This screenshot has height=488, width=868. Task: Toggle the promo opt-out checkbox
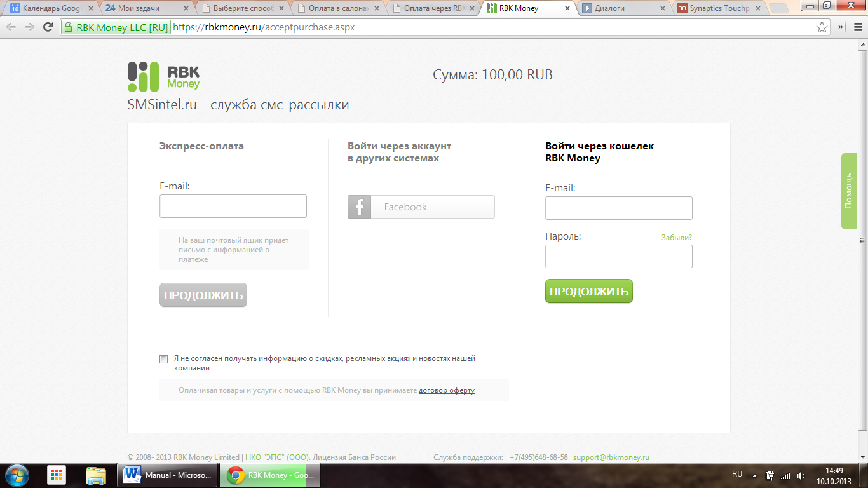point(164,359)
